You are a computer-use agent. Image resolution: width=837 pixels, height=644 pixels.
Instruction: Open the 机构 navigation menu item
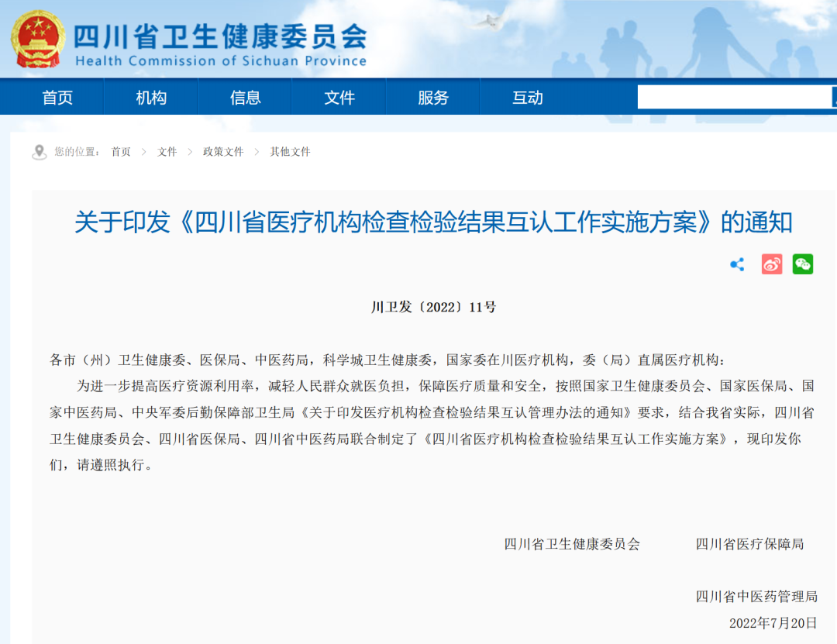pyautogui.click(x=150, y=97)
